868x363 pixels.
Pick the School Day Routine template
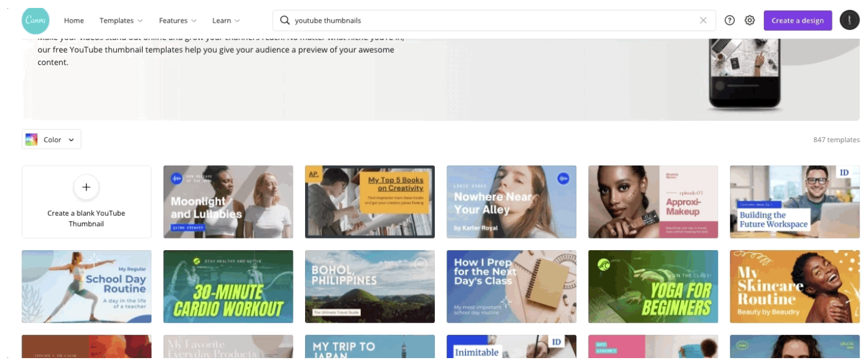(86, 286)
